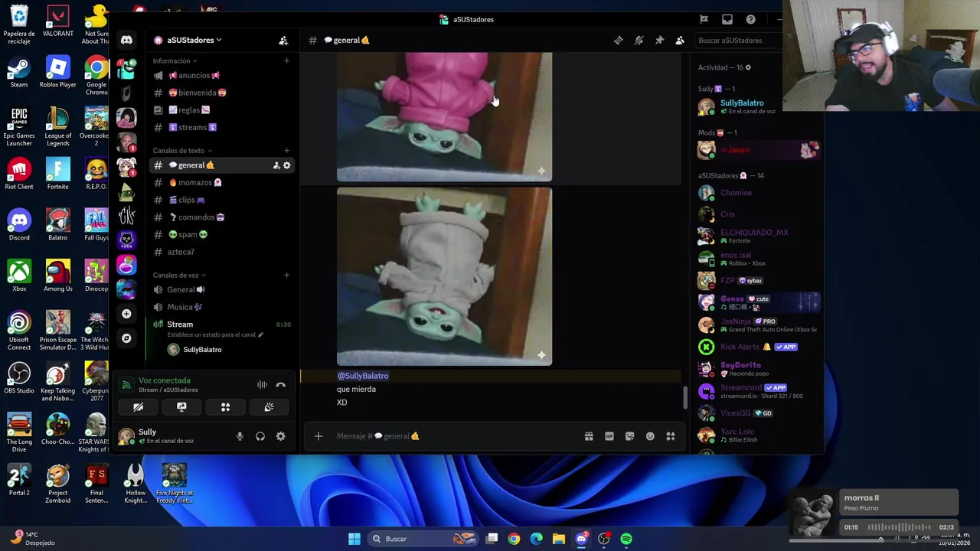Click the plus attach button in message bar
The width and height of the screenshot is (980, 551).
click(318, 436)
